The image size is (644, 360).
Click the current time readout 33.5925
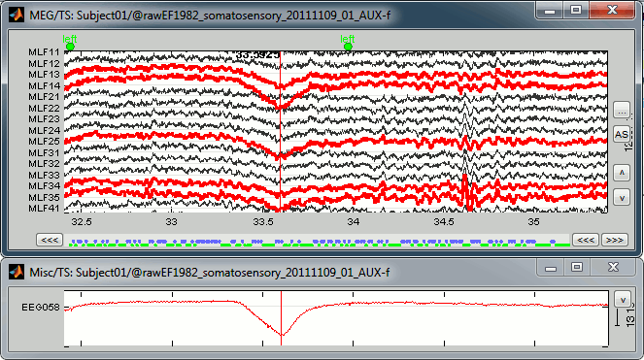tap(258, 54)
